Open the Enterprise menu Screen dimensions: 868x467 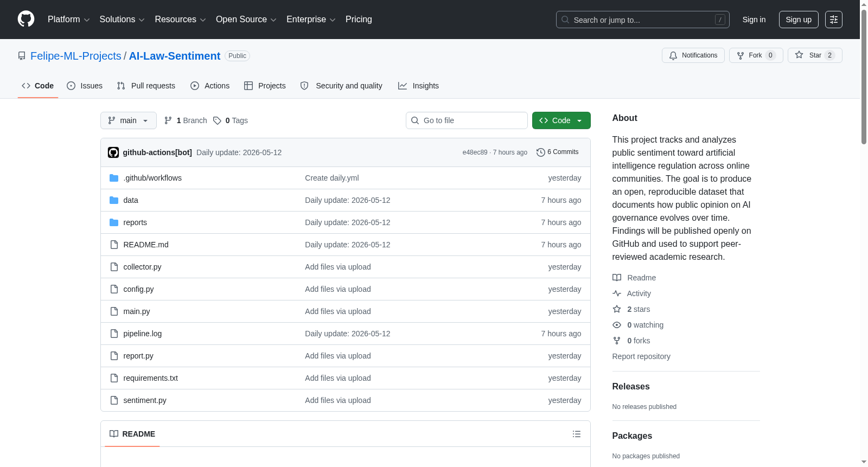pyautogui.click(x=311, y=20)
